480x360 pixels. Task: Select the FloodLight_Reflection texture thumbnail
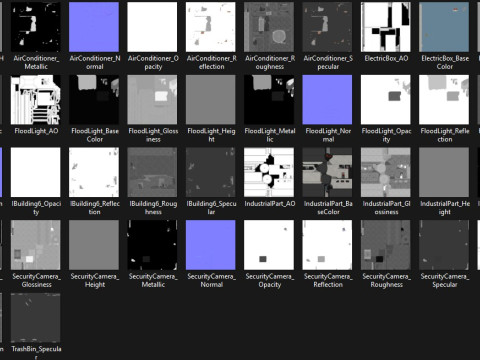click(444, 100)
